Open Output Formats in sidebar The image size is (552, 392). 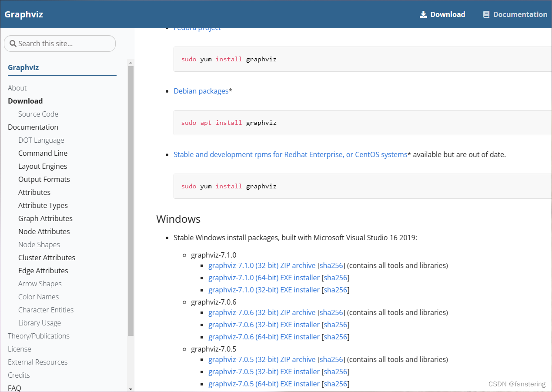(x=44, y=179)
